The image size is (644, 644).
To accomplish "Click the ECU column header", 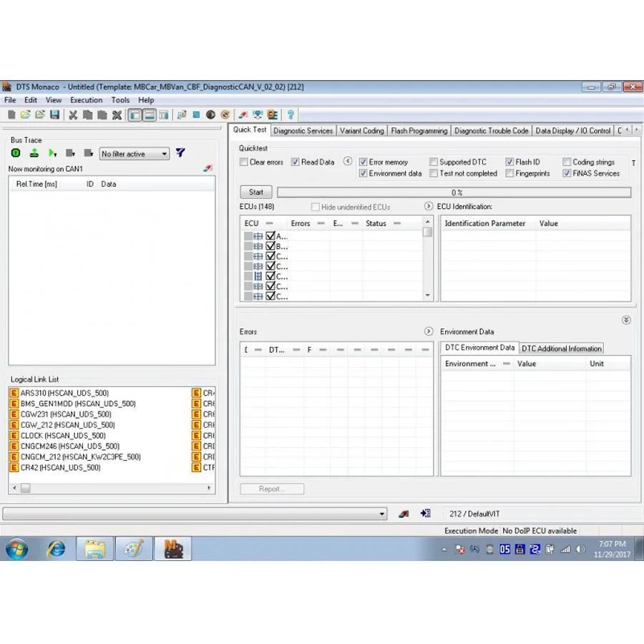I will coord(263,223).
